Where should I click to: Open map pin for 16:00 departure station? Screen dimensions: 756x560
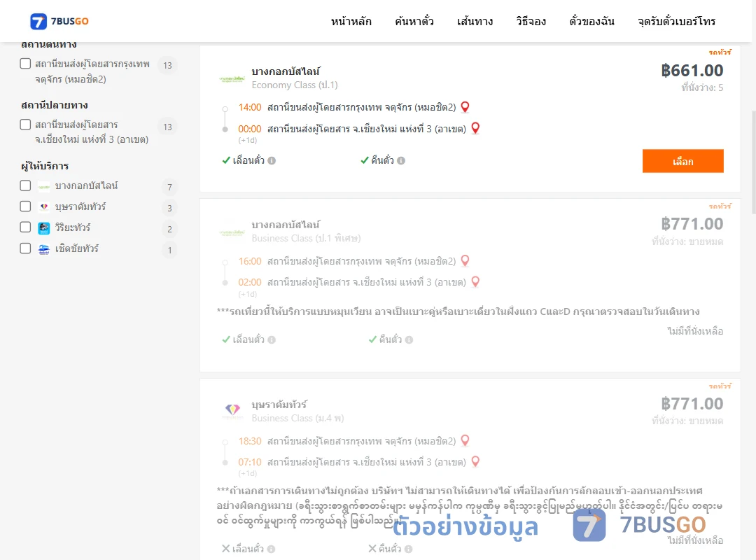point(465,261)
